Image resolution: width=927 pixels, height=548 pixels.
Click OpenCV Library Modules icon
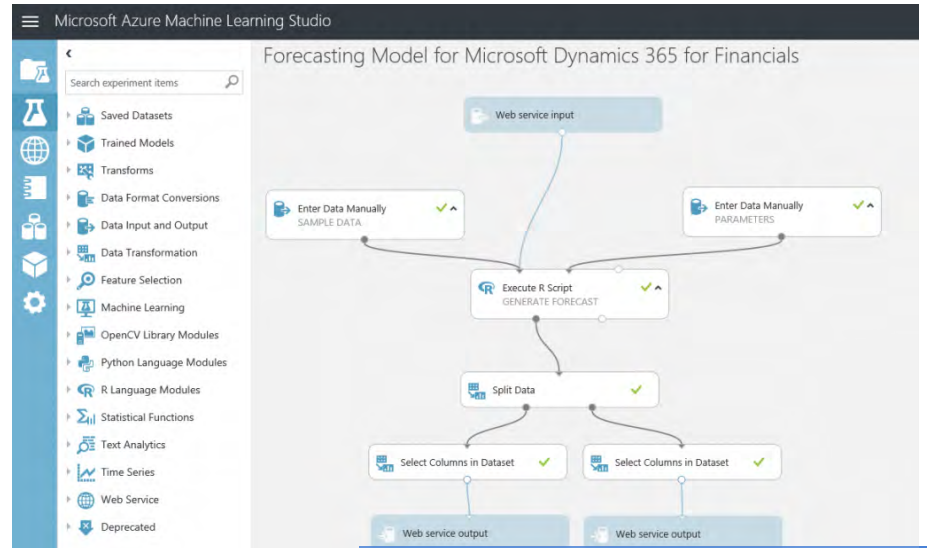pos(86,335)
